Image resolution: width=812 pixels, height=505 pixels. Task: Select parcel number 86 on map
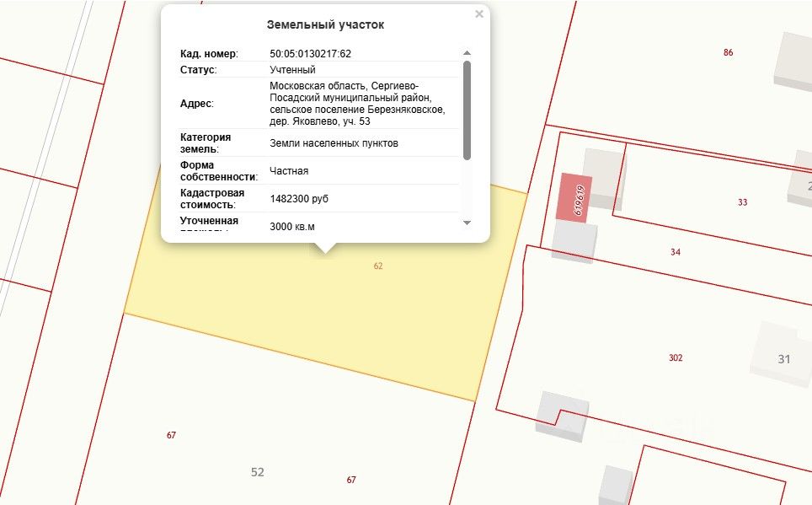(728, 52)
